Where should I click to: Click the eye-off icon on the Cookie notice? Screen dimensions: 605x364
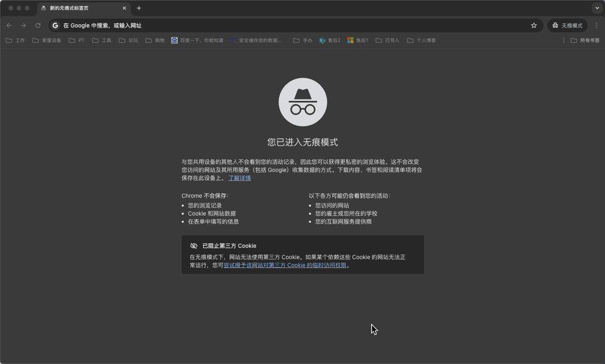click(x=193, y=246)
